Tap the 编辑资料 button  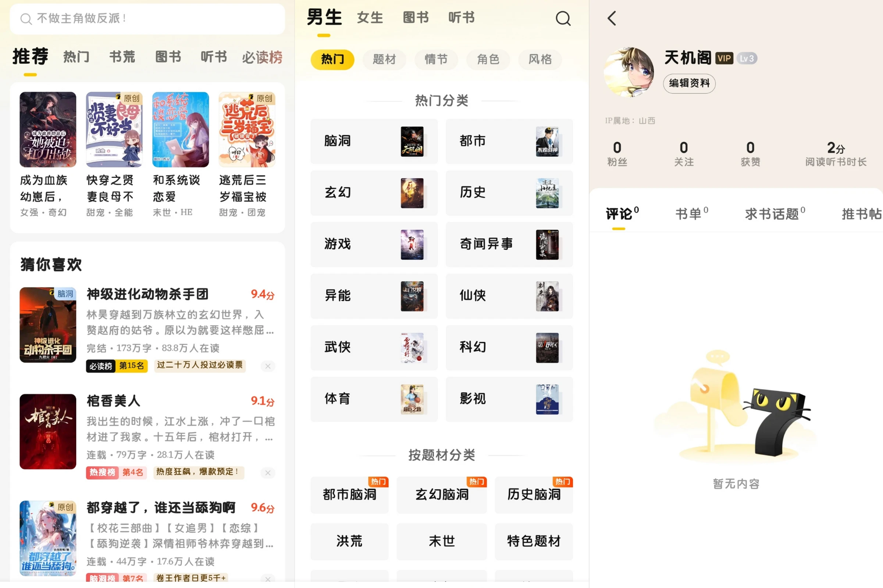point(689,83)
